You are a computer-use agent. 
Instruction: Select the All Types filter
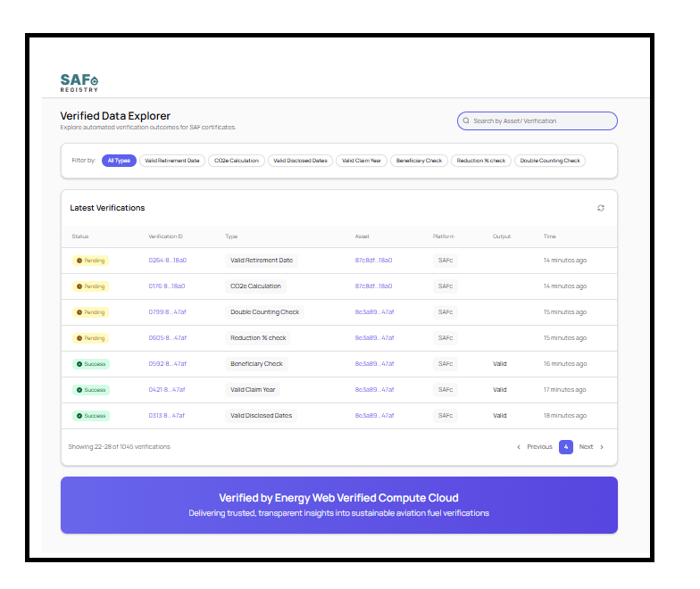pos(119,161)
